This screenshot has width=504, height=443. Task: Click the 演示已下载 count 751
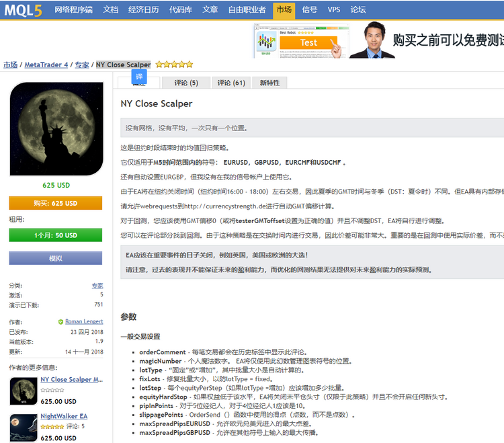(x=99, y=304)
